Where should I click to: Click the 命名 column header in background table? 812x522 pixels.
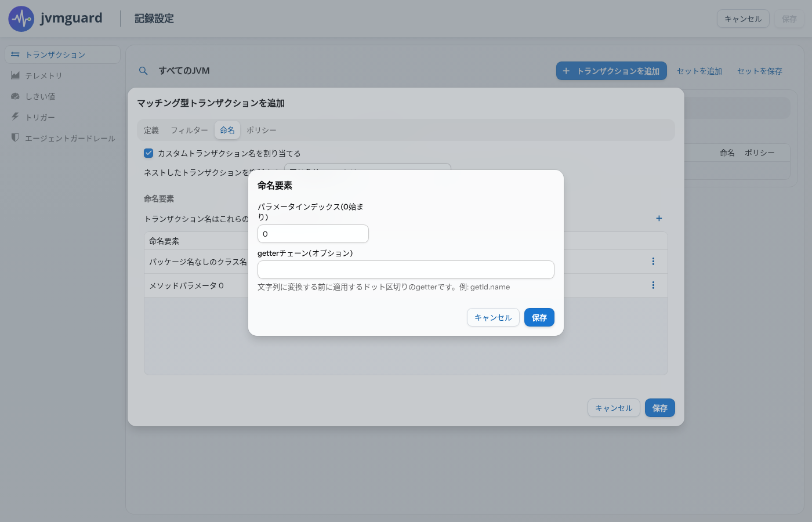[727, 153]
